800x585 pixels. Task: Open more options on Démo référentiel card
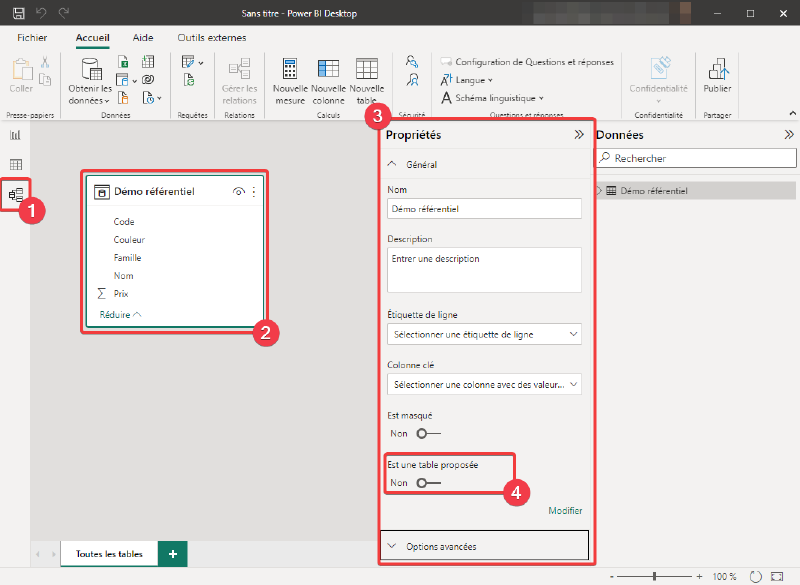click(x=254, y=192)
